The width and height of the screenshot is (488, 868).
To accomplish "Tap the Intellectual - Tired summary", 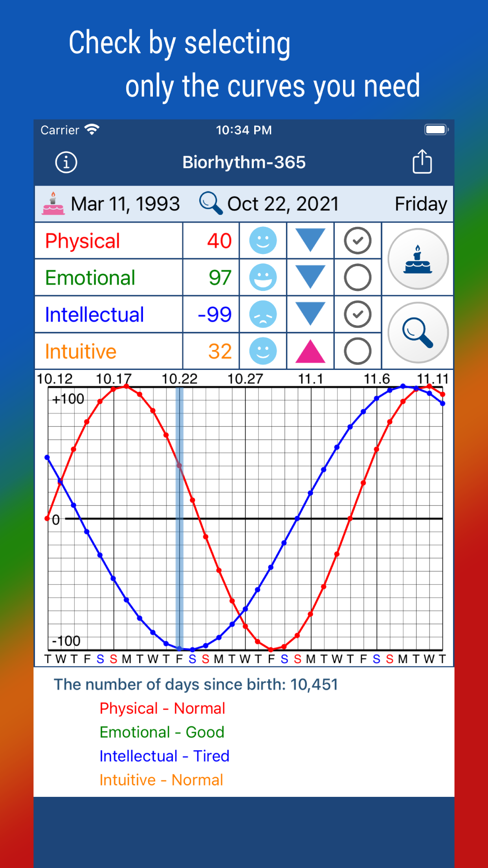I will pyautogui.click(x=164, y=756).
